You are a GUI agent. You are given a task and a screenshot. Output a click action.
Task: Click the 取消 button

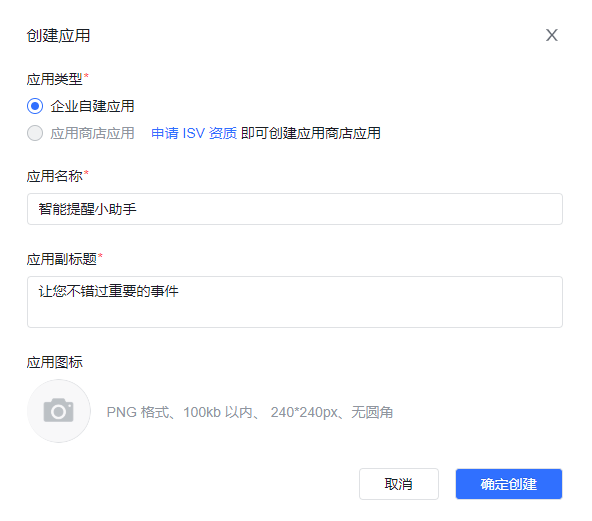click(399, 484)
